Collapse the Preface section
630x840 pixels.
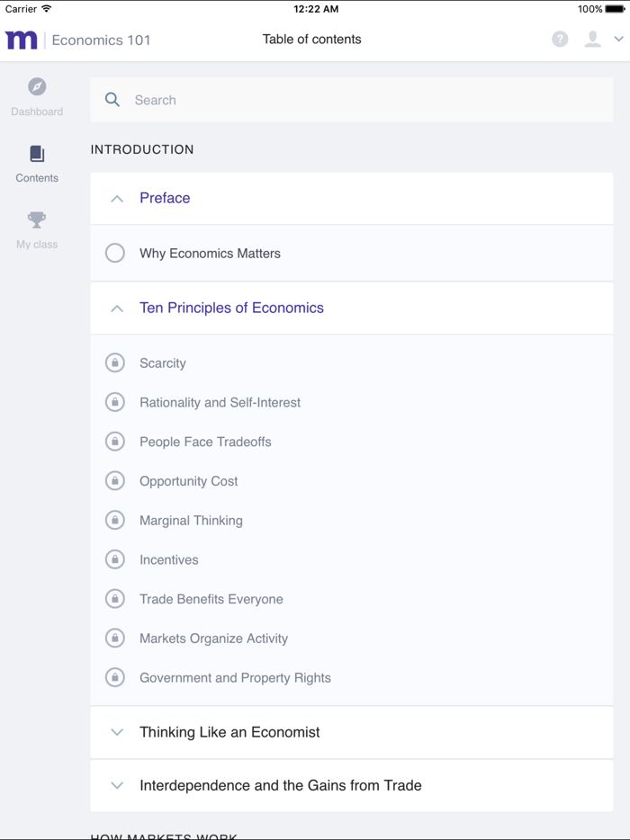coord(117,199)
